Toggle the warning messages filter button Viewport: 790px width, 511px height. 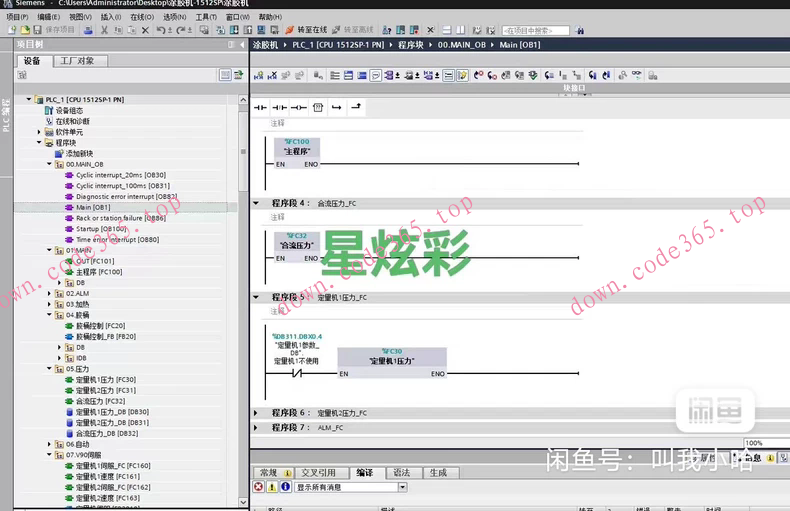272,487
